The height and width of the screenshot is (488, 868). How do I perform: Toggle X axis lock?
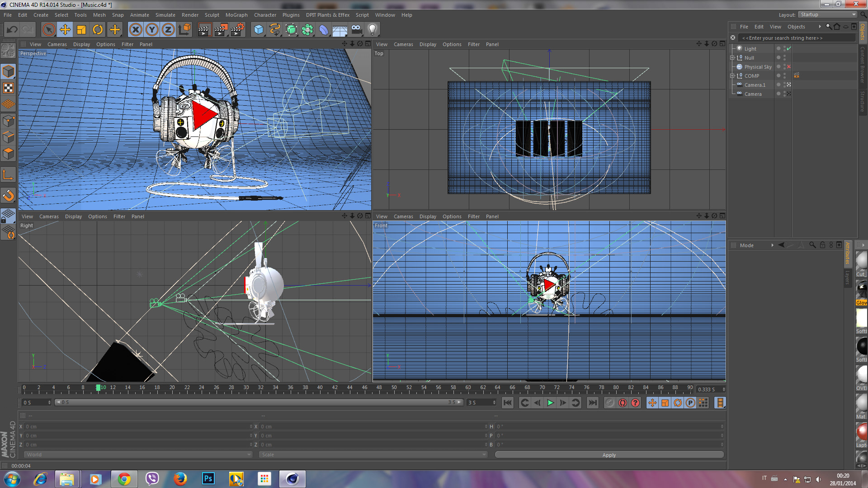tap(135, 30)
